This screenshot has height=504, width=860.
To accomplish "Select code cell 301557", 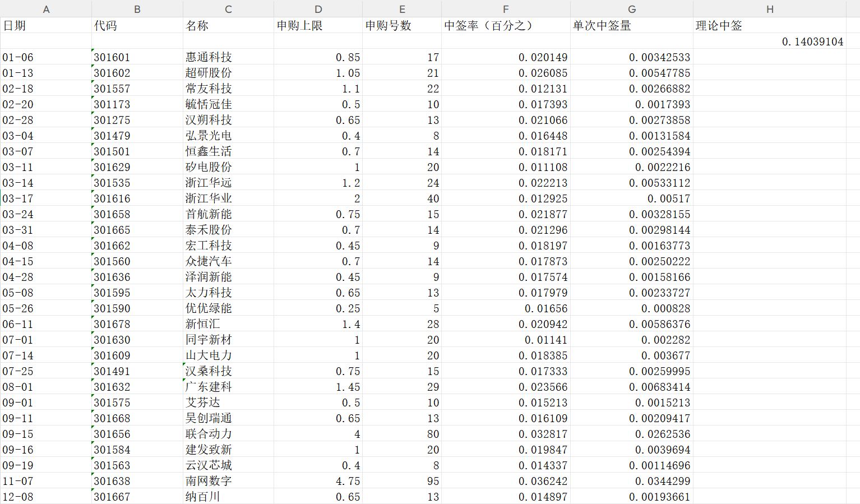I will click(x=137, y=88).
